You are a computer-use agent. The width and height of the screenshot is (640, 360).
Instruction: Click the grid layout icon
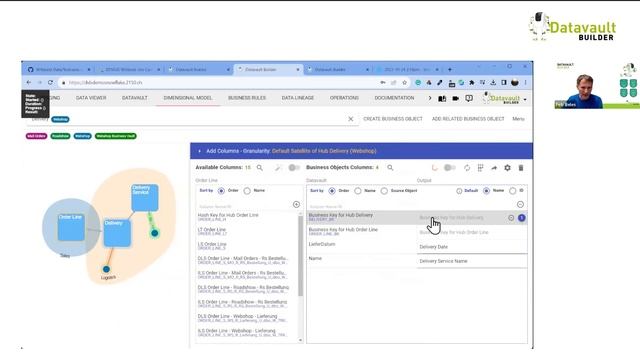click(x=480, y=168)
